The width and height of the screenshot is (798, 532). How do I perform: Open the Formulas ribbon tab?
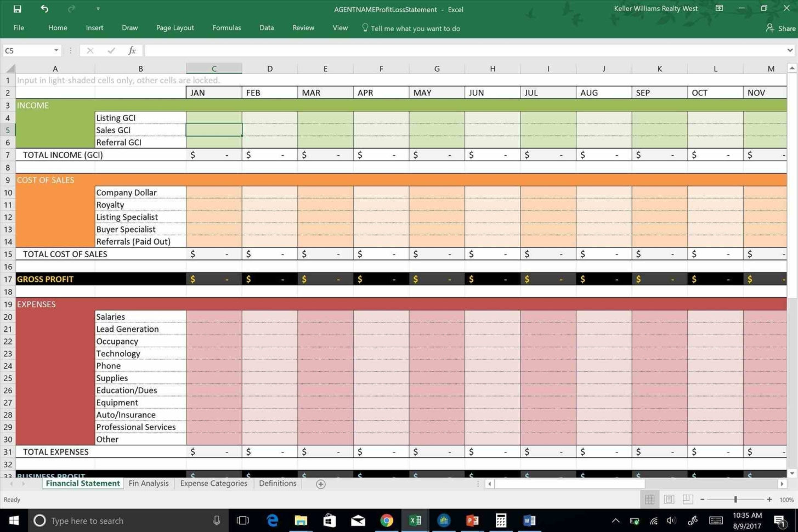(227, 28)
